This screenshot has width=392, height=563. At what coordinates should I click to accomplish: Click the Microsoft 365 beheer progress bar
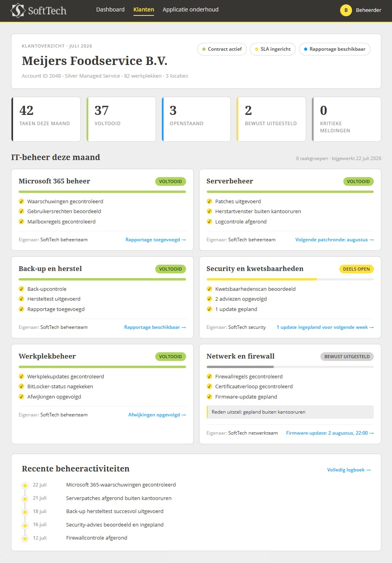[x=102, y=192]
